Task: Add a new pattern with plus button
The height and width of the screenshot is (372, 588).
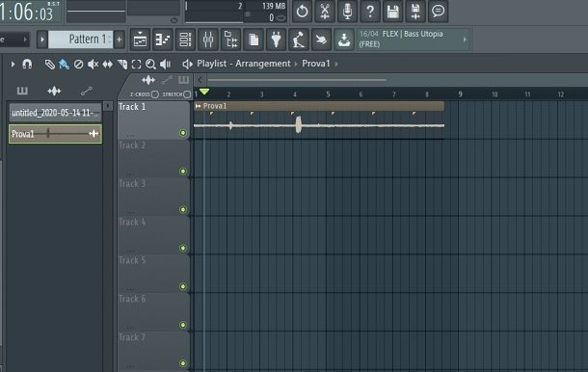Action: tap(119, 40)
